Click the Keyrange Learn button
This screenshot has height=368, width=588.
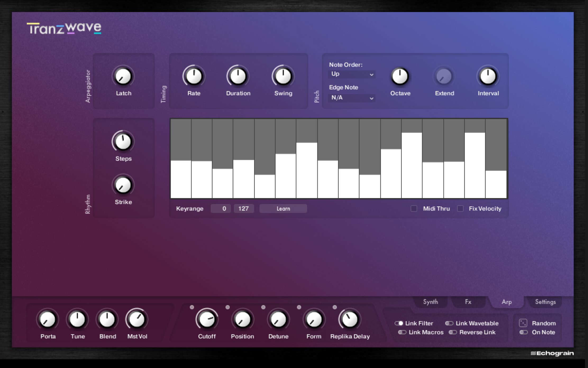283,209
